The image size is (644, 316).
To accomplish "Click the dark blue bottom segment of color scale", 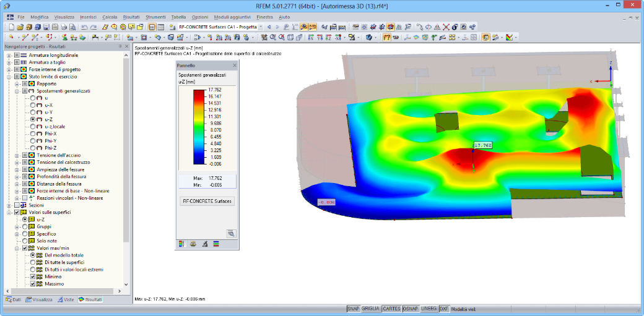I will click(200, 160).
